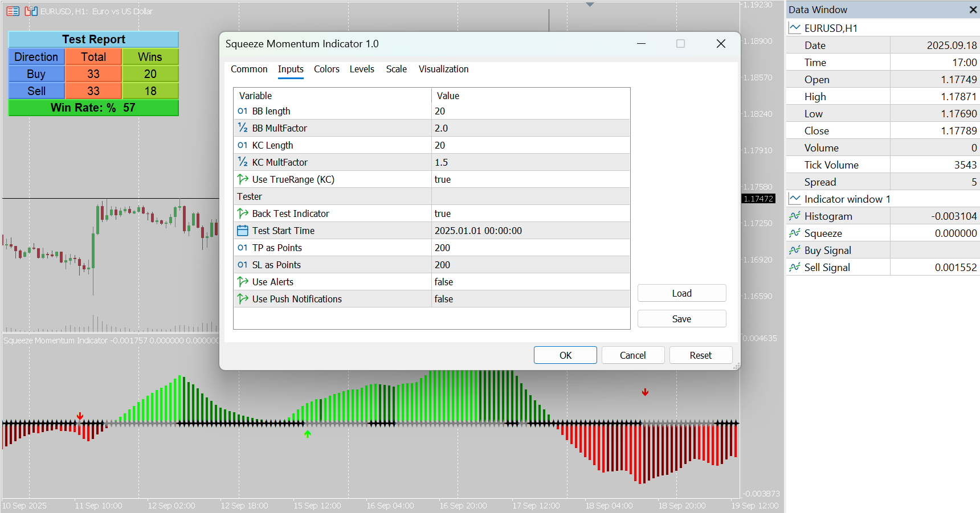Reset inputs with the Reset button
This screenshot has width=980, height=513.
(x=701, y=355)
